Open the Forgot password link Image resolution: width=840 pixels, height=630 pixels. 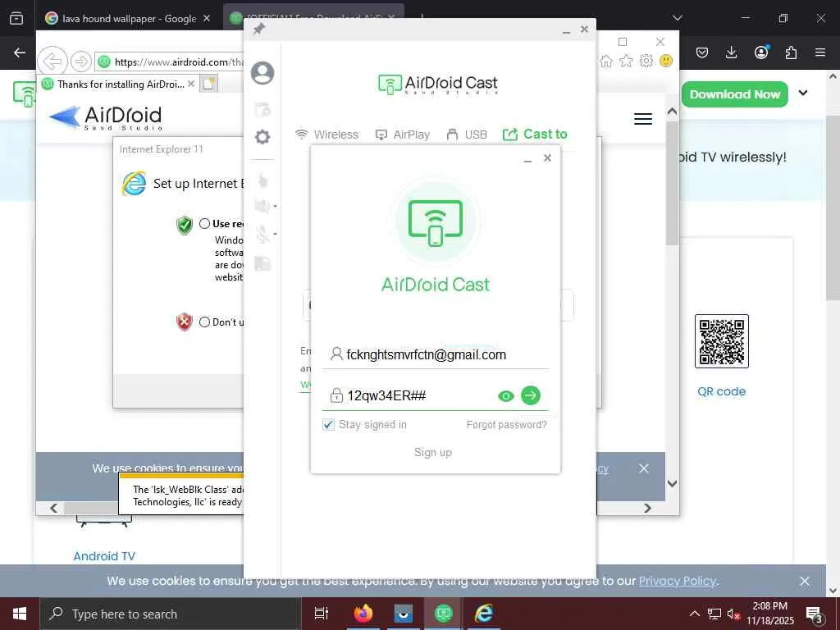(506, 425)
